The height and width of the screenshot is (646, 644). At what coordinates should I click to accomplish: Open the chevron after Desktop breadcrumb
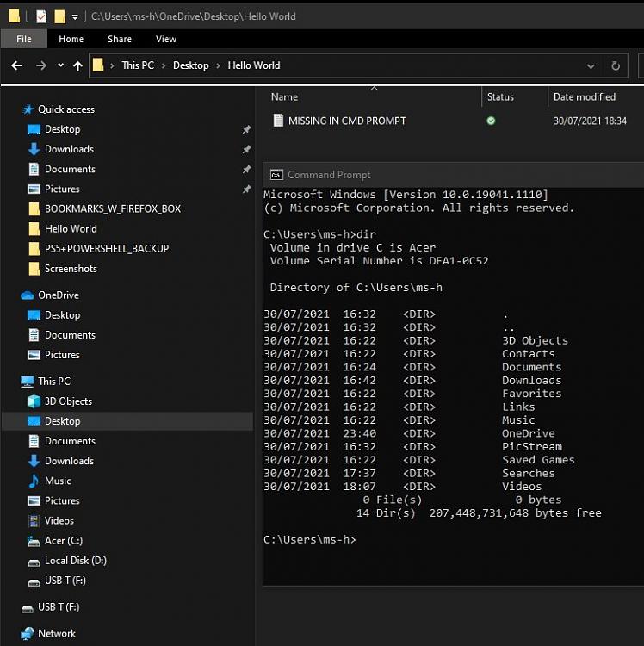coord(218,66)
